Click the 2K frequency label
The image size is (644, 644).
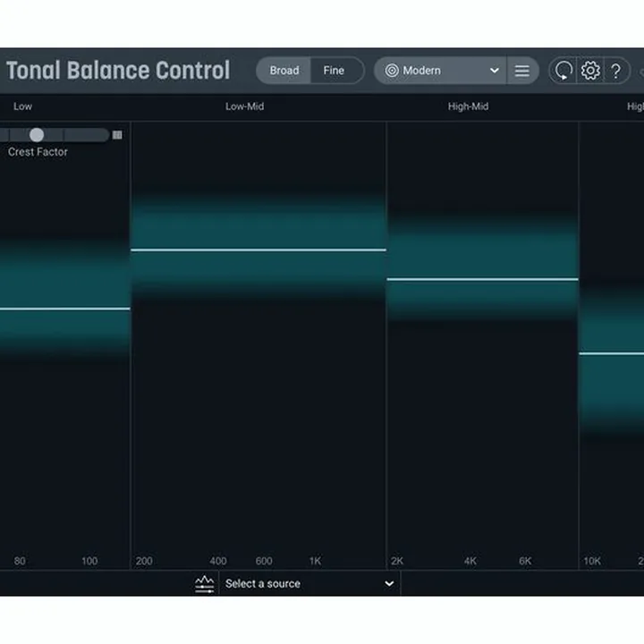coord(397,561)
